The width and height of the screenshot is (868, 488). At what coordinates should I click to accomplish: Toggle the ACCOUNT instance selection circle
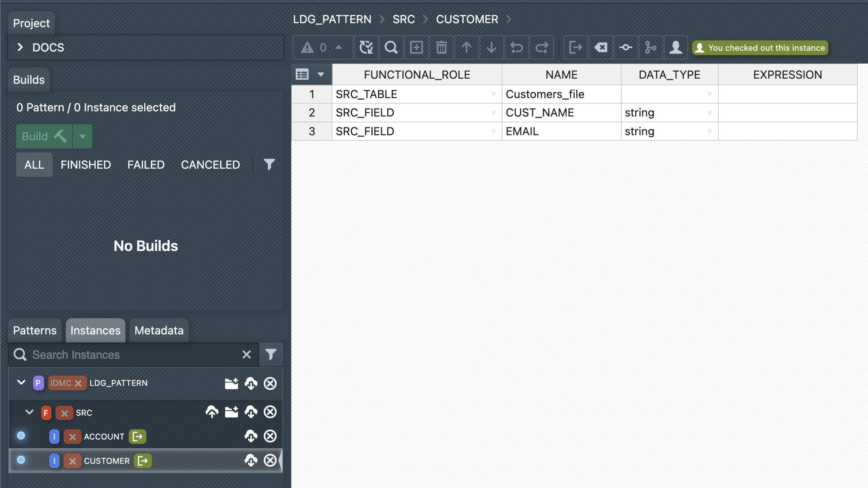coord(21,435)
